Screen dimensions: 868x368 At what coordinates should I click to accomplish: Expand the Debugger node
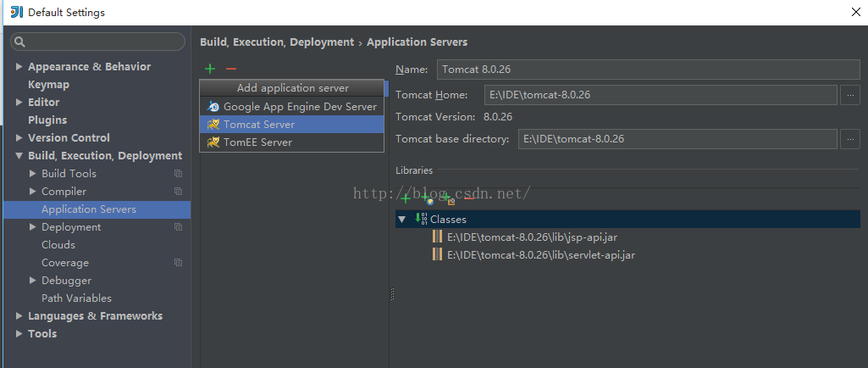(x=33, y=281)
